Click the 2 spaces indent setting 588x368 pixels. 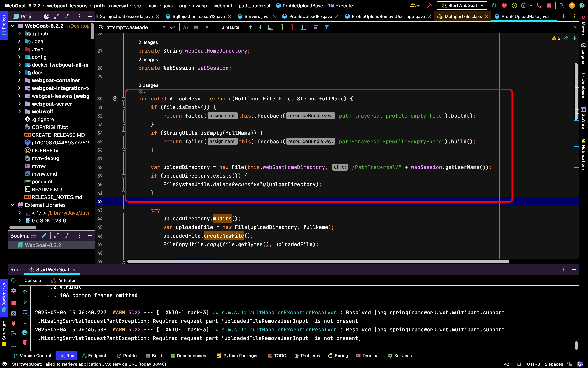[x=554, y=364]
